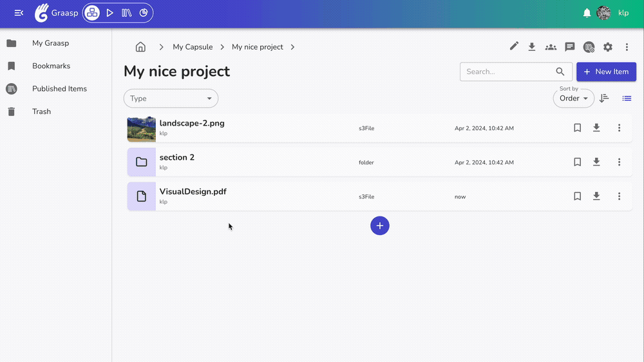Bookmark the section 2 folder
The width and height of the screenshot is (644, 362).
click(578, 162)
